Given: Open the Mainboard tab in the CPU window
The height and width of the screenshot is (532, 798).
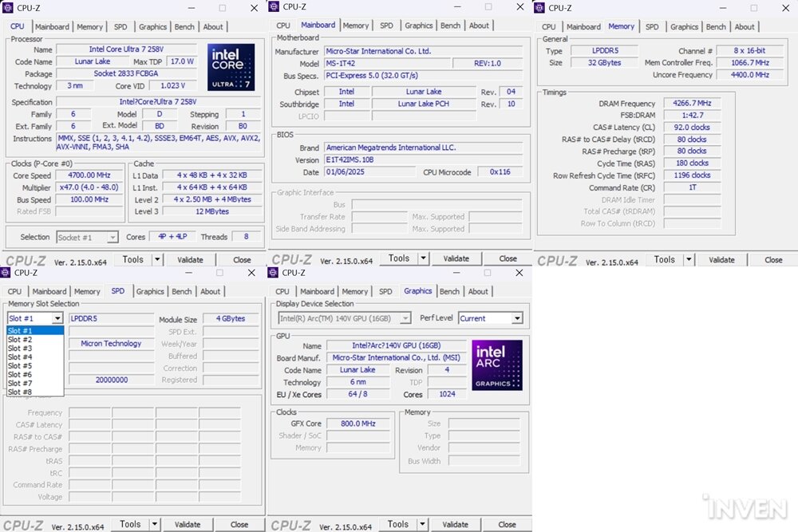Looking at the screenshot, I should (x=52, y=26).
